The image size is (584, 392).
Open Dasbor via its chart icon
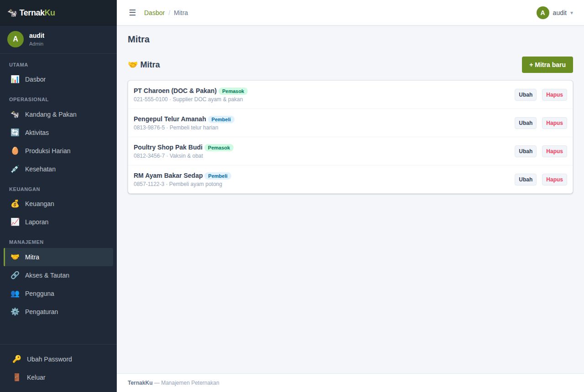[15, 79]
